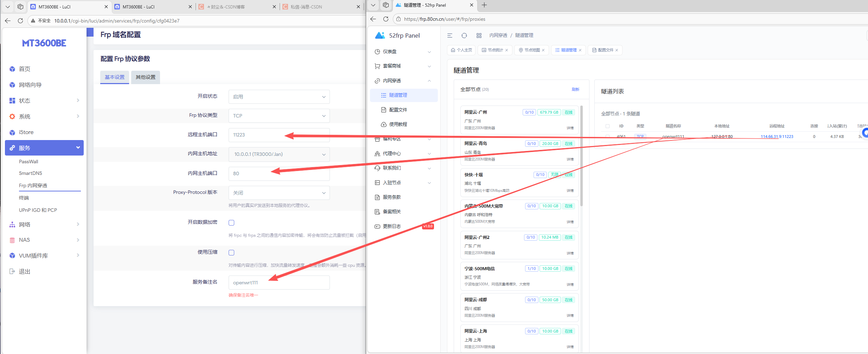This screenshot has height=354, width=868.
Task: Tick the select-all checkbox in tunnel table header
Action: 607,126
